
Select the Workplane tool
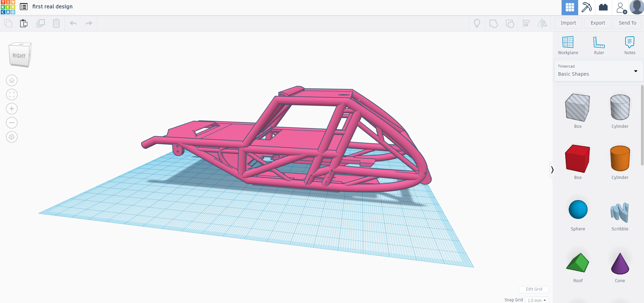pos(568,45)
